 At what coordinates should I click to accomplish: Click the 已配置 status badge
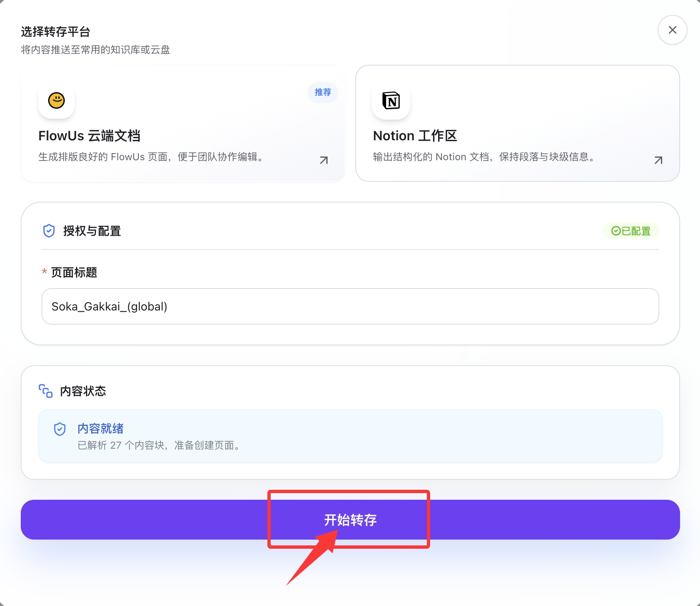(631, 231)
